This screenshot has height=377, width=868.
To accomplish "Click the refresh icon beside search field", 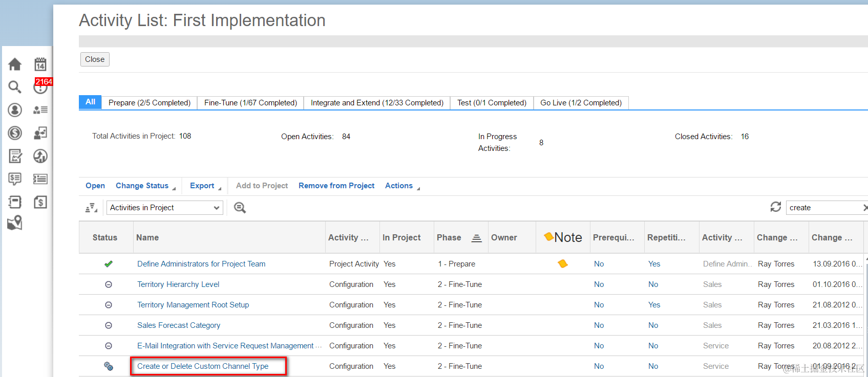I will click(776, 207).
